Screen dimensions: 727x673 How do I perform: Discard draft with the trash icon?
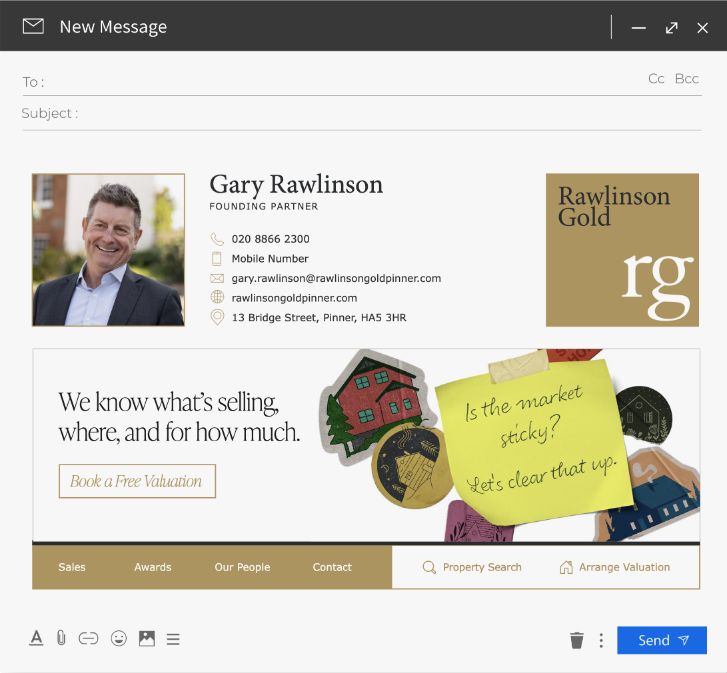577,640
